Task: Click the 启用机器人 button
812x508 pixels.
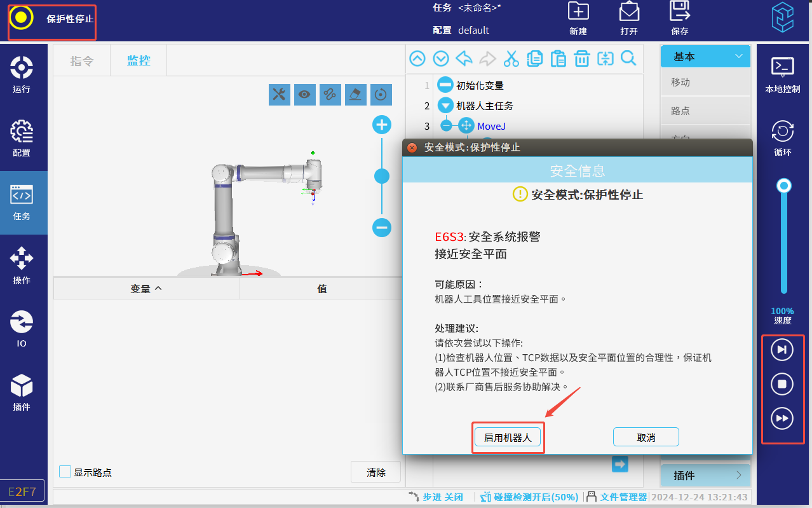Action: (508, 437)
